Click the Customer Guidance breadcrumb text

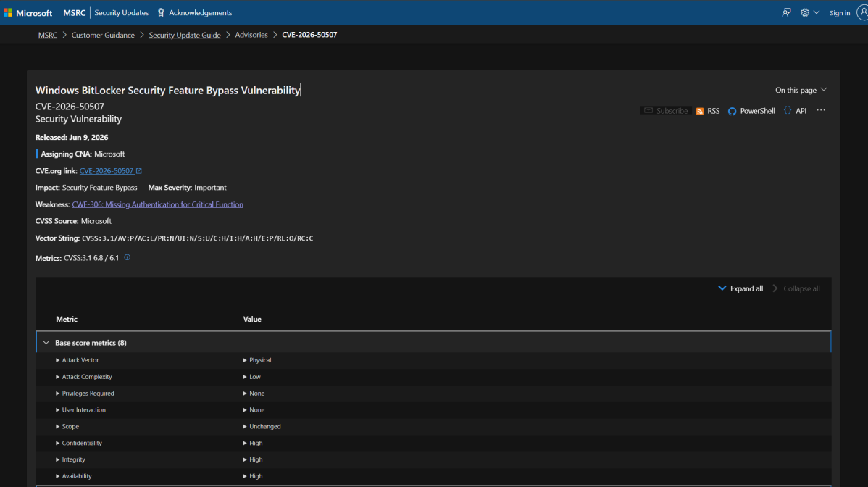tap(103, 35)
